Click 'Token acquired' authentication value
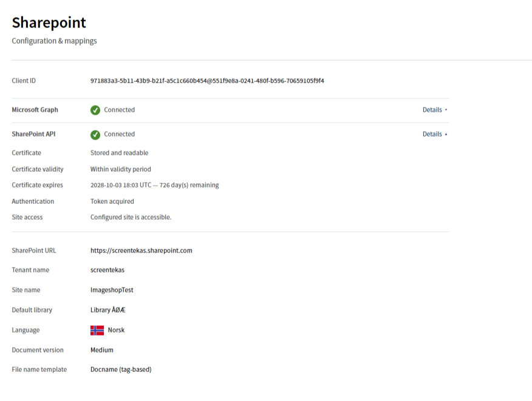The height and width of the screenshot is (401, 532). tap(112, 201)
